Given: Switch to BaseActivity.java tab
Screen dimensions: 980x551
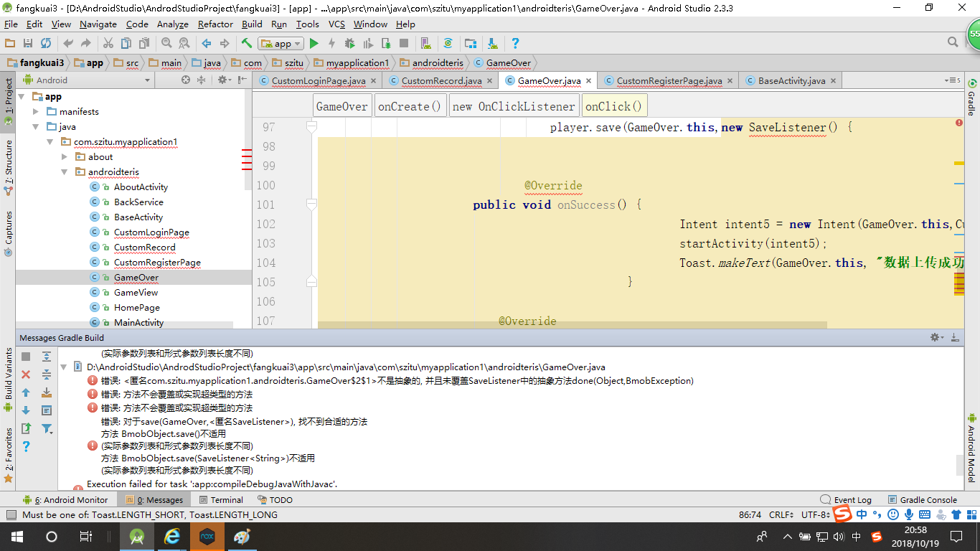Looking at the screenshot, I should coord(792,81).
